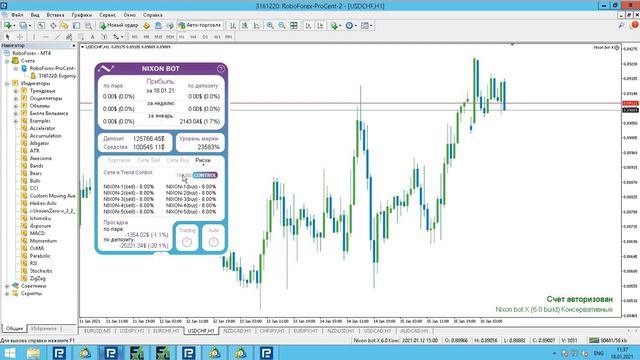This screenshot has height=360, width=640.
Task: Select the cursor arrow tool
Action: coord(8,37)
